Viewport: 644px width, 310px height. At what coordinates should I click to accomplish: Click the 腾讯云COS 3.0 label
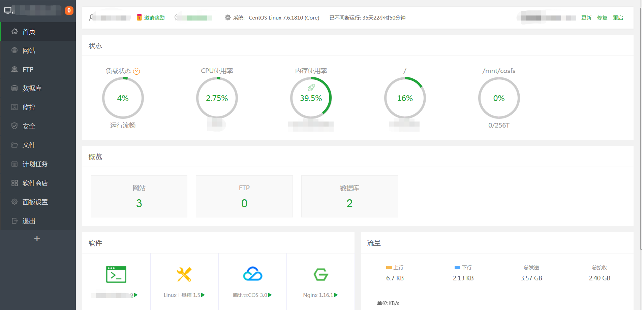(250, 295)
